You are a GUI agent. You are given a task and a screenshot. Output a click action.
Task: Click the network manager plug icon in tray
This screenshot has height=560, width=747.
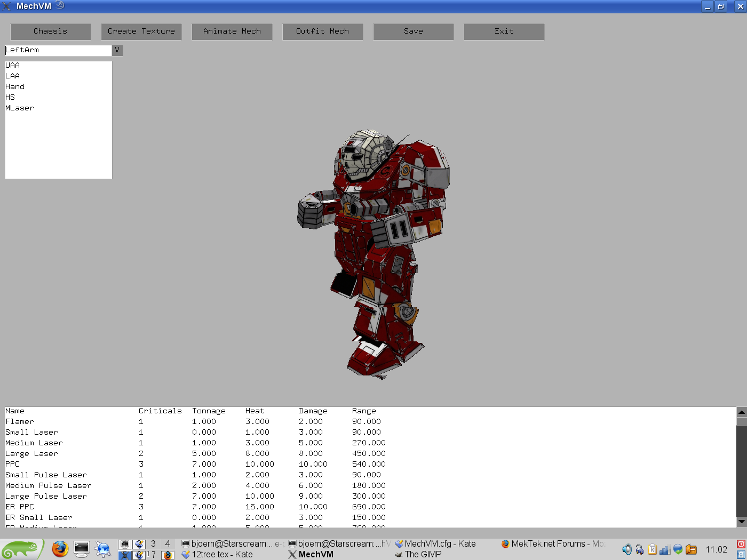coord(639,549)
